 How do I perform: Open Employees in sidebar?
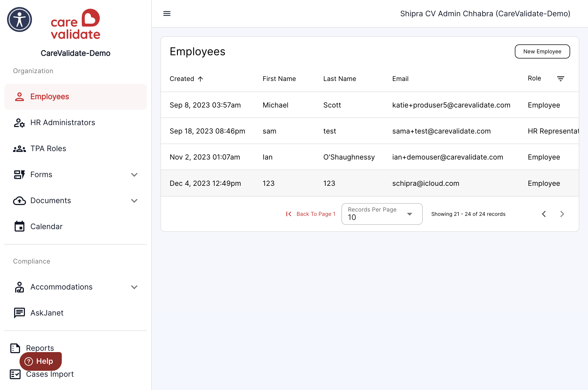pyautogui.click(x=76, y=97)
